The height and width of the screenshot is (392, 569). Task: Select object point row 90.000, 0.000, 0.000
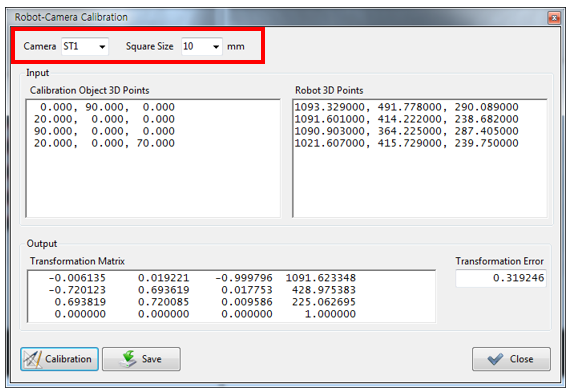pyautogui.click(x=105, y=131)
